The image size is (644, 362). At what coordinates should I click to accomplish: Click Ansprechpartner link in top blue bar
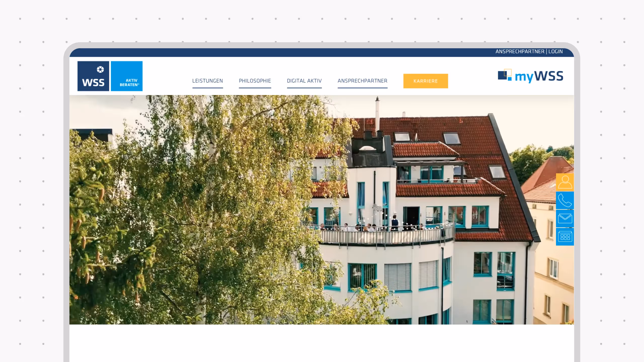520,52
